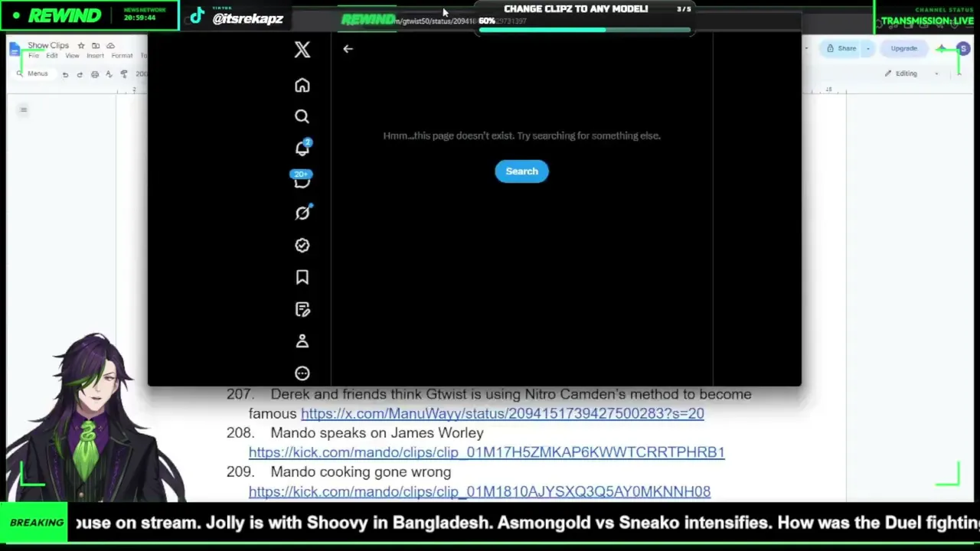Open the Editing mode dropdown
The image size is (980, 551).
(x=911, y=73)
